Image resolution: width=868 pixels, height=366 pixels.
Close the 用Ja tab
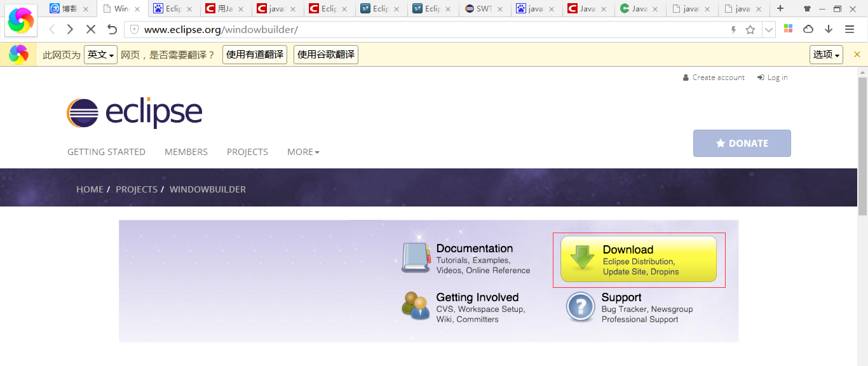point(240,9)
